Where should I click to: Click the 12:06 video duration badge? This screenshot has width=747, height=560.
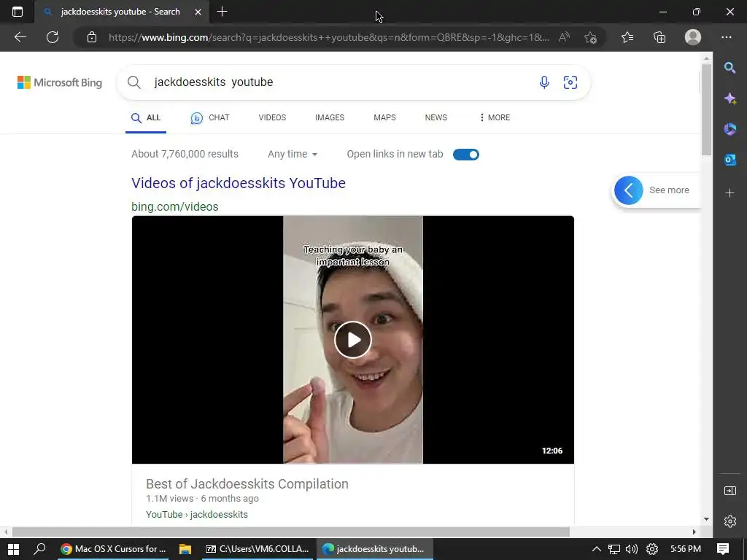[551, 451]
